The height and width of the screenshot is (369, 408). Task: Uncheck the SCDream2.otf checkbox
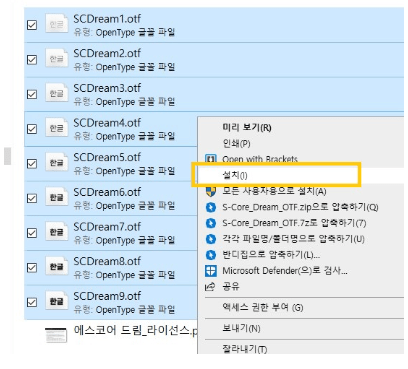tap(32, 60)
